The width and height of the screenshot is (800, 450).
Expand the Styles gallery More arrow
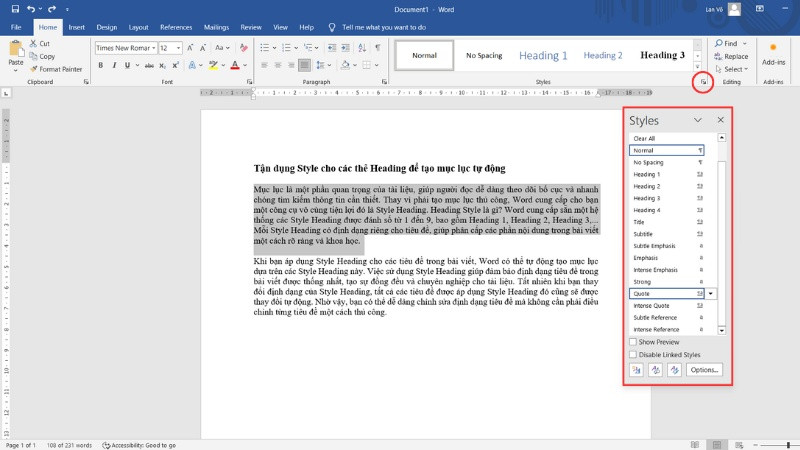697,67
